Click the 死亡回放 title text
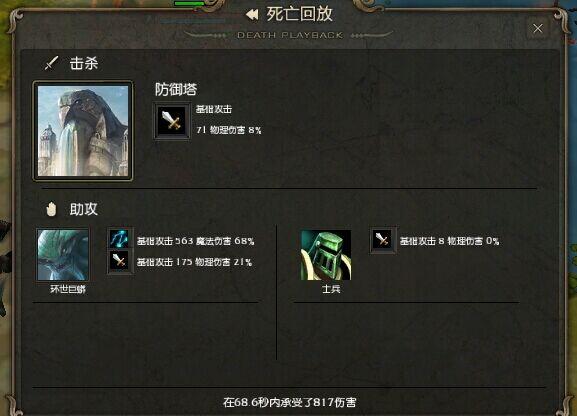Screen dimensions: 577x416 [300, 14]
